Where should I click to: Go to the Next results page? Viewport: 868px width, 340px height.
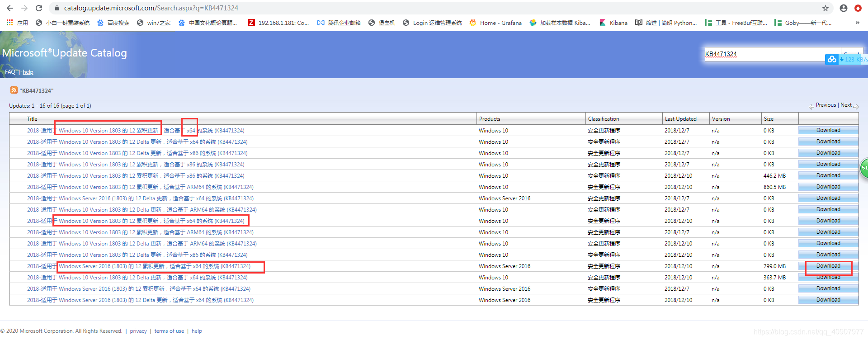click(849, 105)
